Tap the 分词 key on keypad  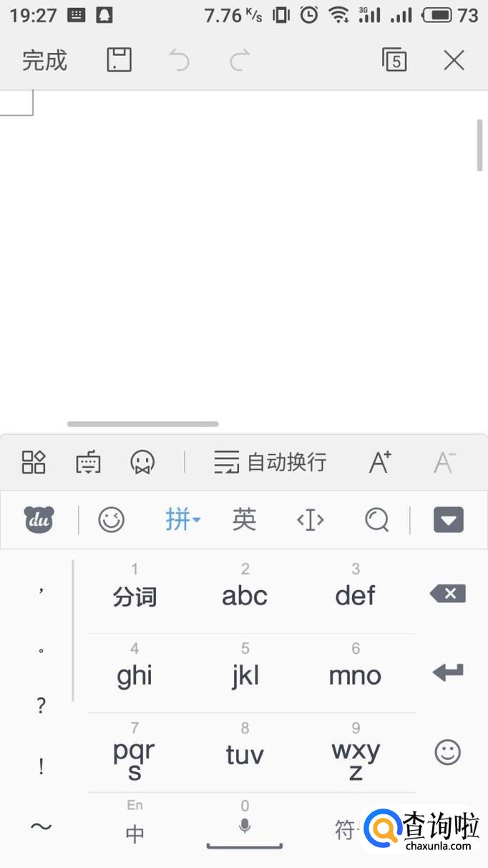click(x=135, y=594)
